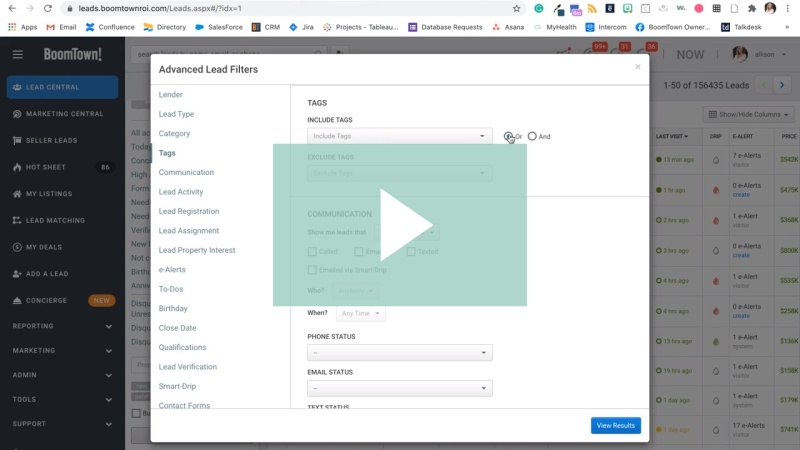Open the hamburger menu beside BoomTown logo
Image resolution: width=800 pixels, height=450 pixels.
tap(18, 55)
